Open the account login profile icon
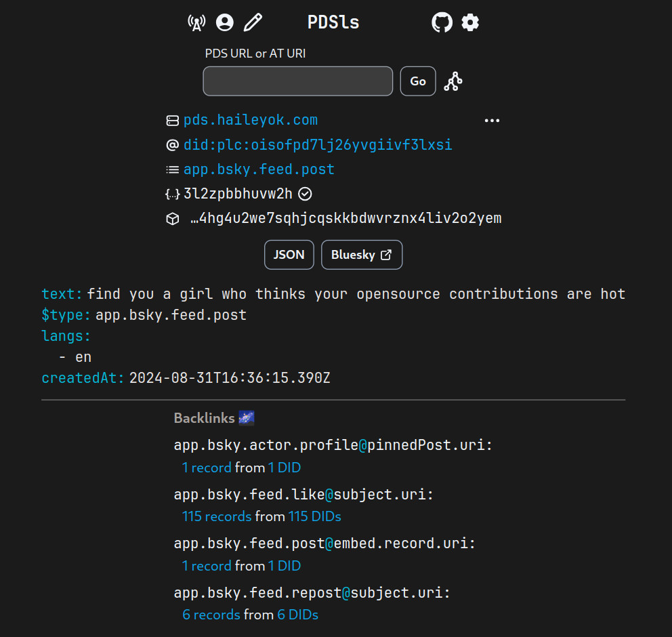This screenshot has height=637, width=672. point(225,22)
